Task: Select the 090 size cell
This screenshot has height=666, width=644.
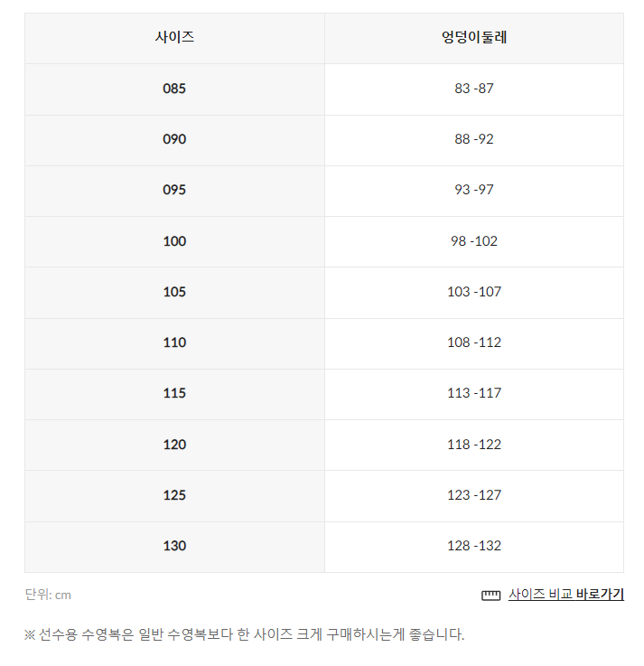Action: [x=174, y=139]
